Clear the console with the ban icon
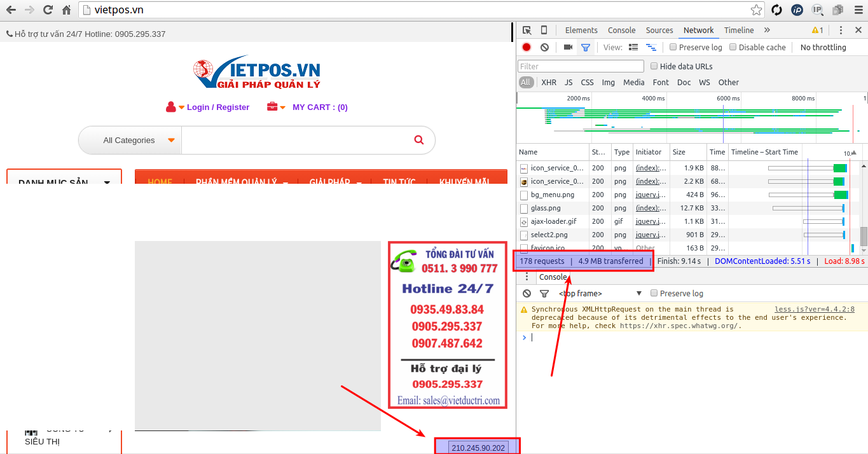The height and width of the screenshot is (454, 868). click(527, 293)
